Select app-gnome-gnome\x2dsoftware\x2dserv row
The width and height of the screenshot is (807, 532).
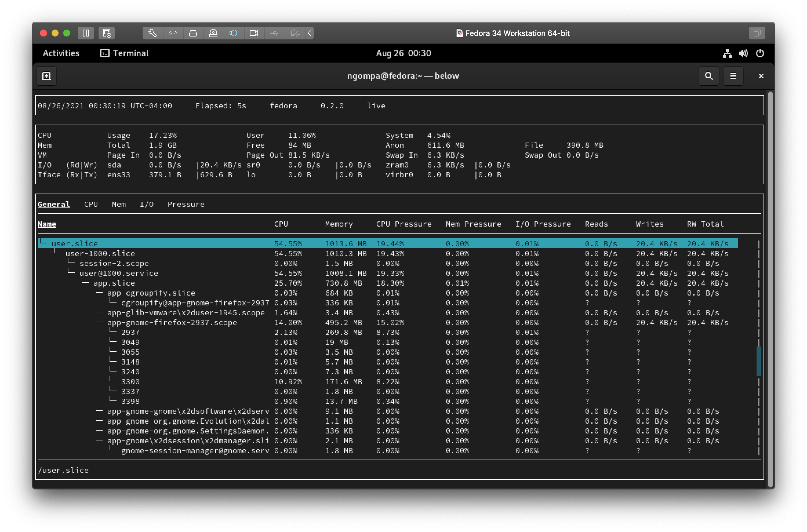pyautogui.click(x=388, y=411)
